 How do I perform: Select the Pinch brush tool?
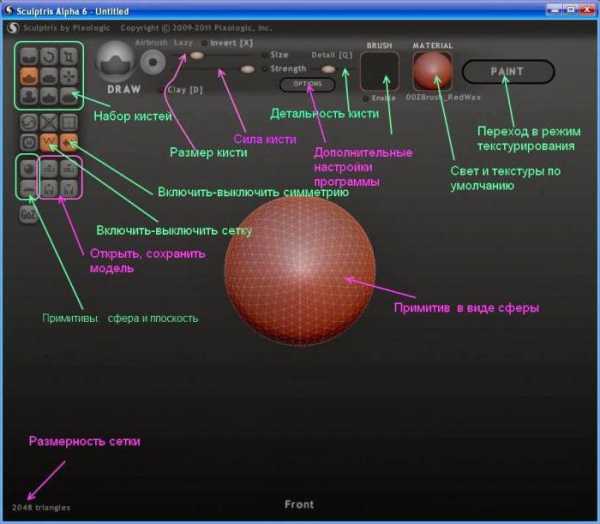(49, 96)
